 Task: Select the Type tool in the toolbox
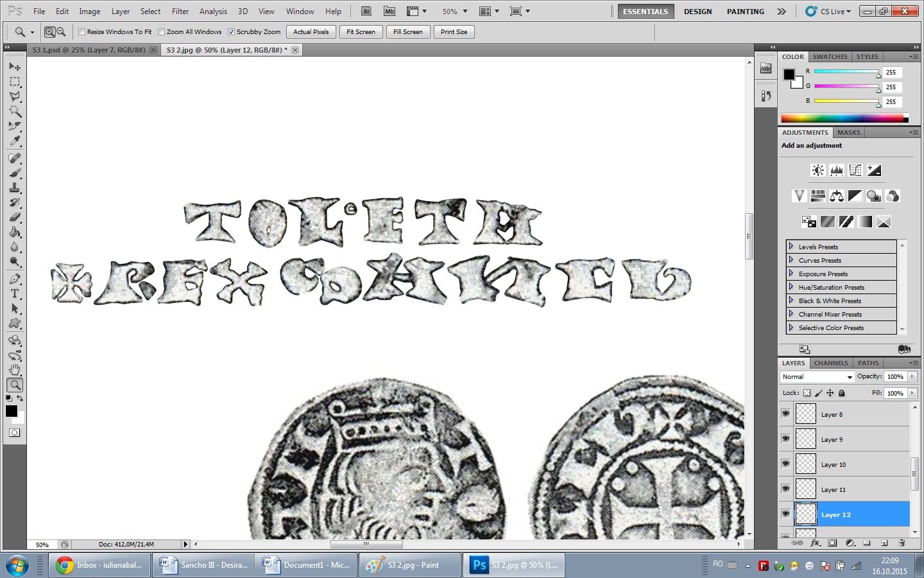click(15, 293)
